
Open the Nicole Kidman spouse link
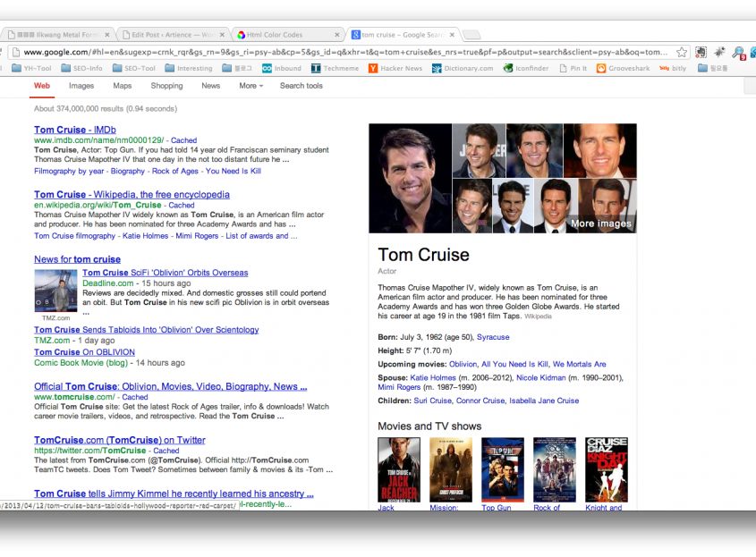click(541, 378)
